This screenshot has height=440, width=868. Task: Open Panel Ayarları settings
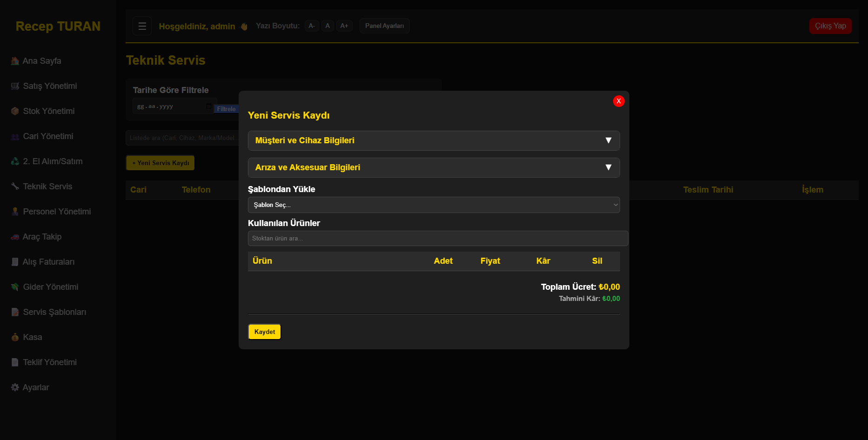(x=384, y=26)
